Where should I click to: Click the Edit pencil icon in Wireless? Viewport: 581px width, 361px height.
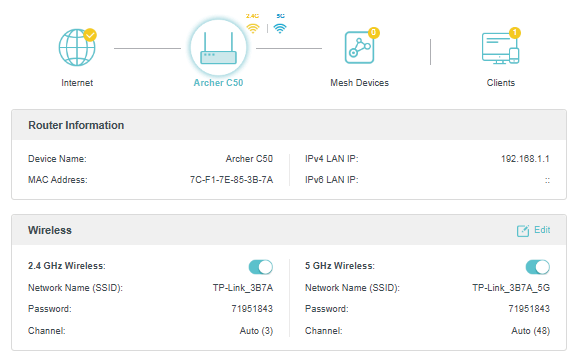pyautogui.click(x=523, y=231)
